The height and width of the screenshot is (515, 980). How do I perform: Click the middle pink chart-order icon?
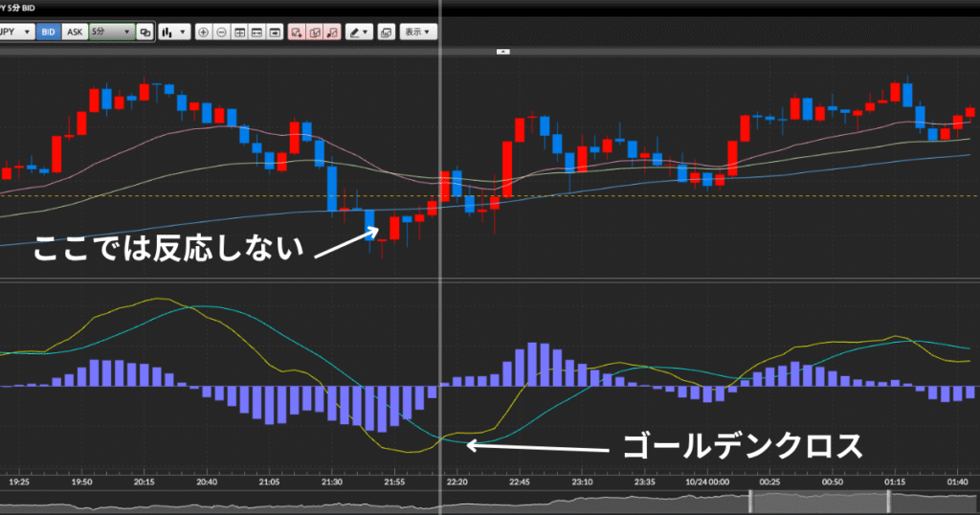pyautogui.click(x=315, y=32)
